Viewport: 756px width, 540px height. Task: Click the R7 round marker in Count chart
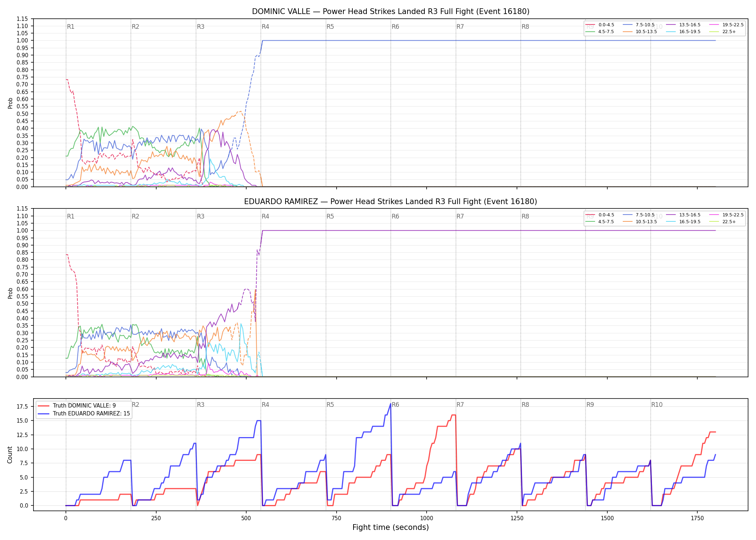(460, 405)
